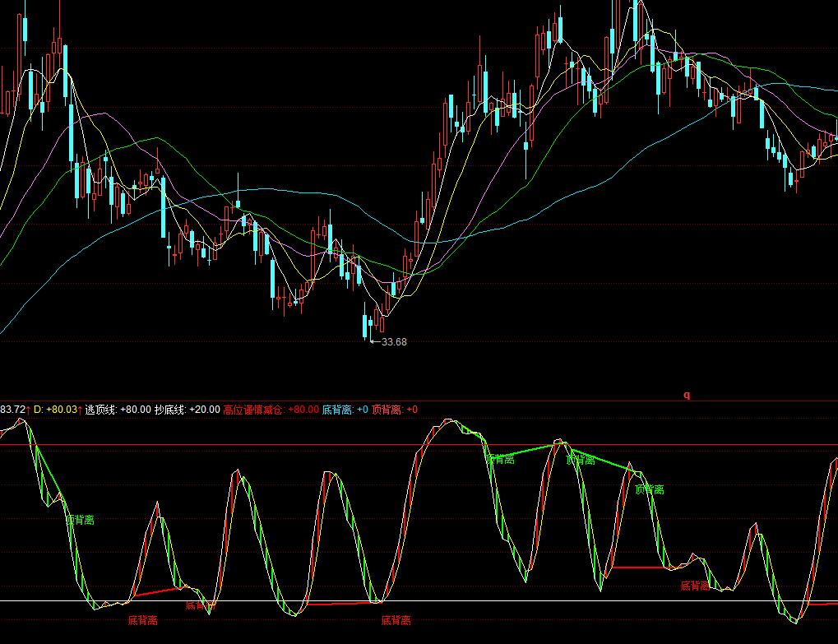Click the lowest candlestick beside 33.68
Screen dimensions: 838x644
click(x=366, y=322)
